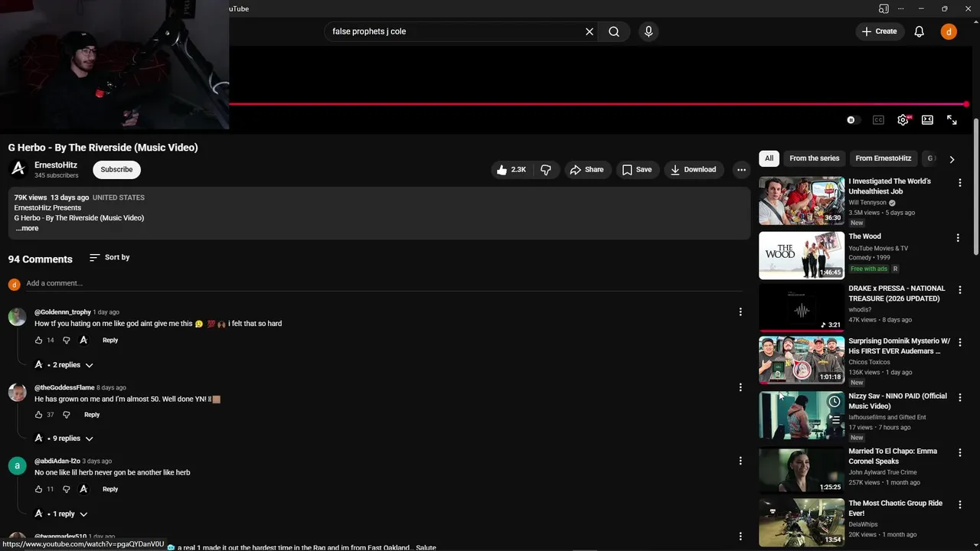Open options for 'The Wood' movie
The image size is (980, 551).
tap(958, 238)
